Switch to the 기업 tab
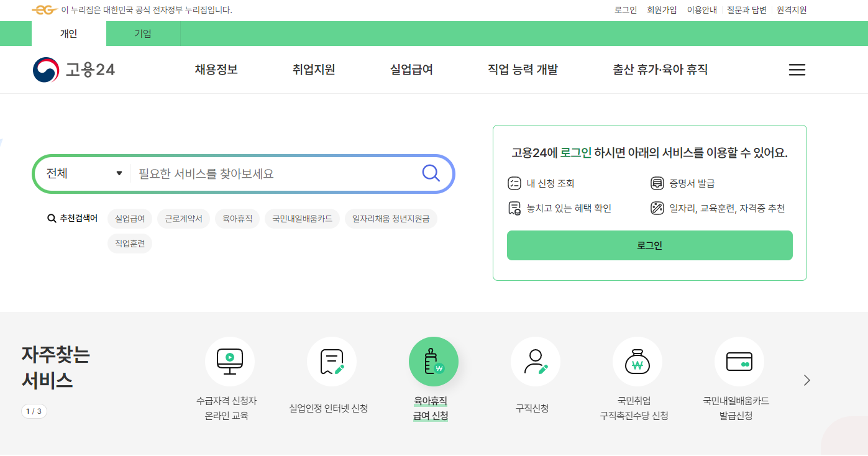Image resolution: width=868 pixels, height=456 pixels. [143, 34]
